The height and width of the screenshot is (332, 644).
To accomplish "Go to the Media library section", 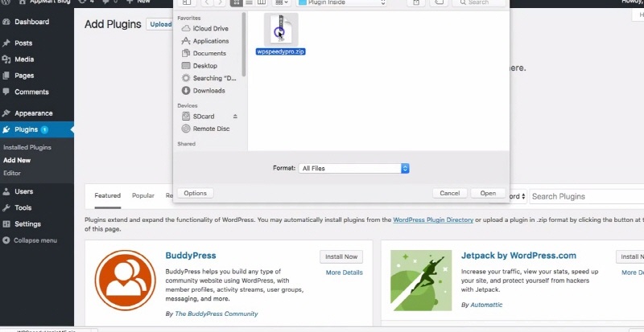I will point(24,59).
